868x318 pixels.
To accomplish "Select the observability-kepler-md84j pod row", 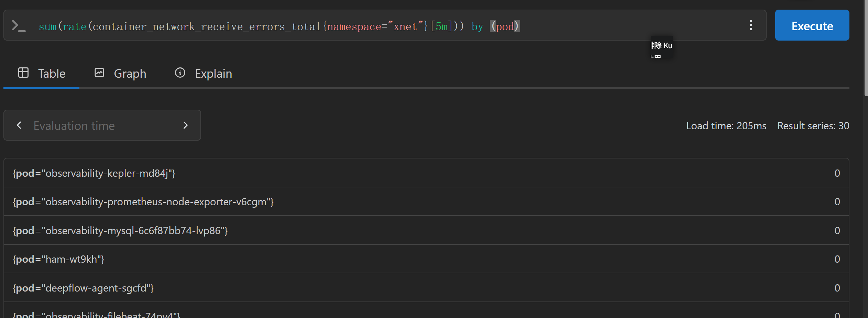I will tap(426, 173).
